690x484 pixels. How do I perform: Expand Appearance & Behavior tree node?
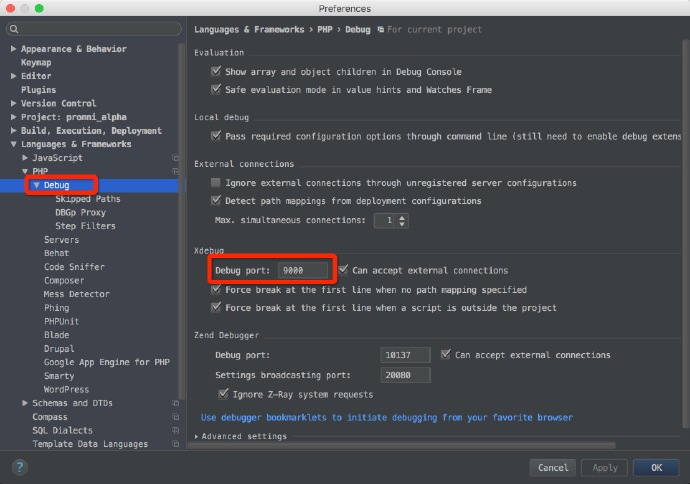13,49
